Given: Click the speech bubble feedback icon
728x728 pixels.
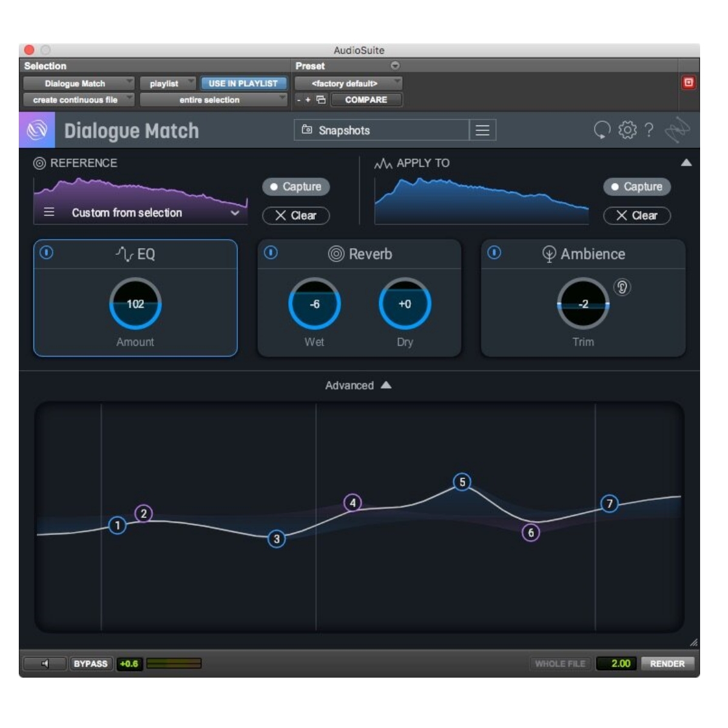Looking at the screenshot, I should pos(601,130).
